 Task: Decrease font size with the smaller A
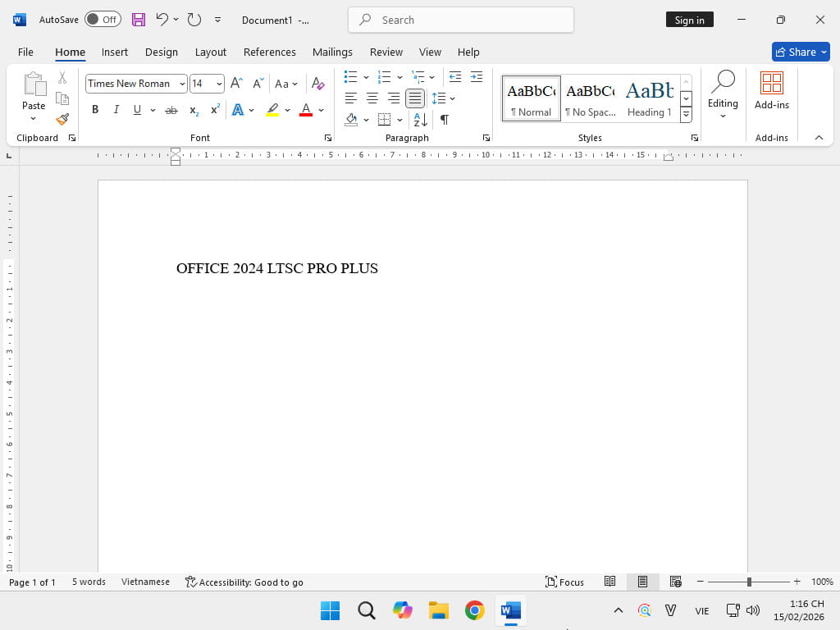pyautogui.click(x=258, y=83)
